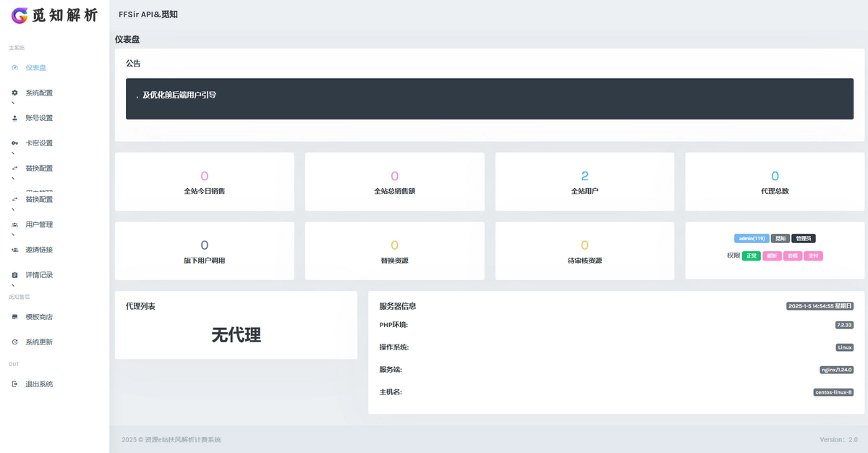This screenshot has width=868, height=453.
Task: Click the blue admin(119) badge
Action: (752, 239)
